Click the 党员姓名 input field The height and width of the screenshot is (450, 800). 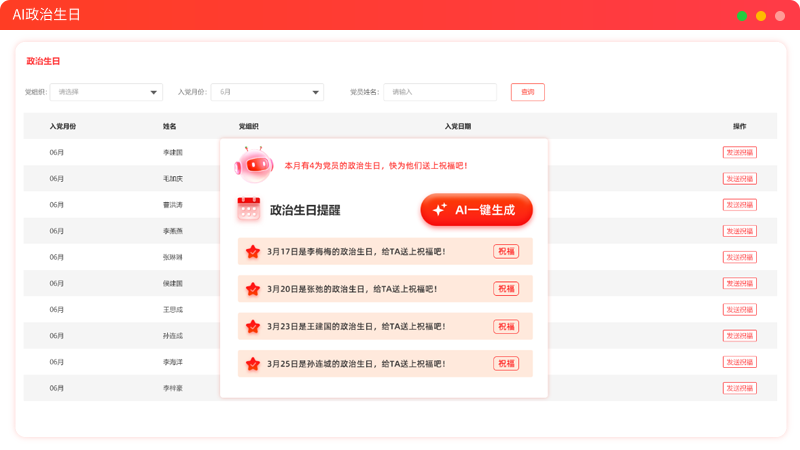pos(440,92)
